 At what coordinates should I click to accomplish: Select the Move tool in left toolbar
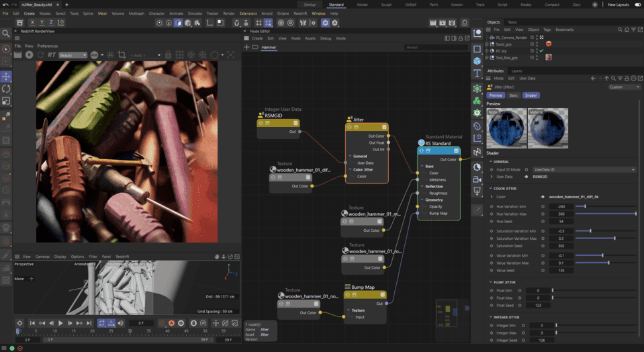[6, 77]
